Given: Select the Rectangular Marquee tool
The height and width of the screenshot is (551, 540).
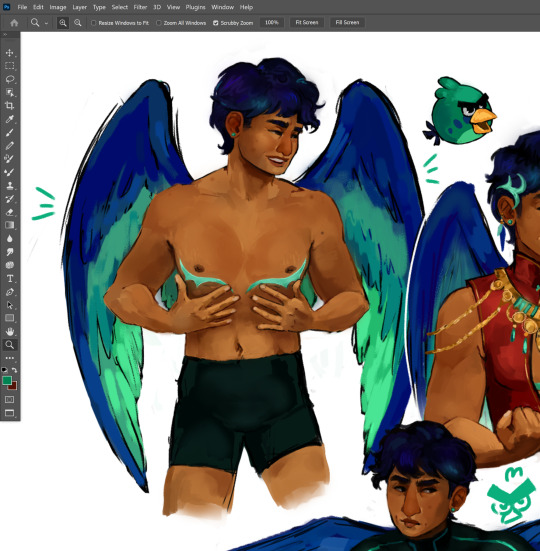Looking at the screenshot, I should [9, 66].
